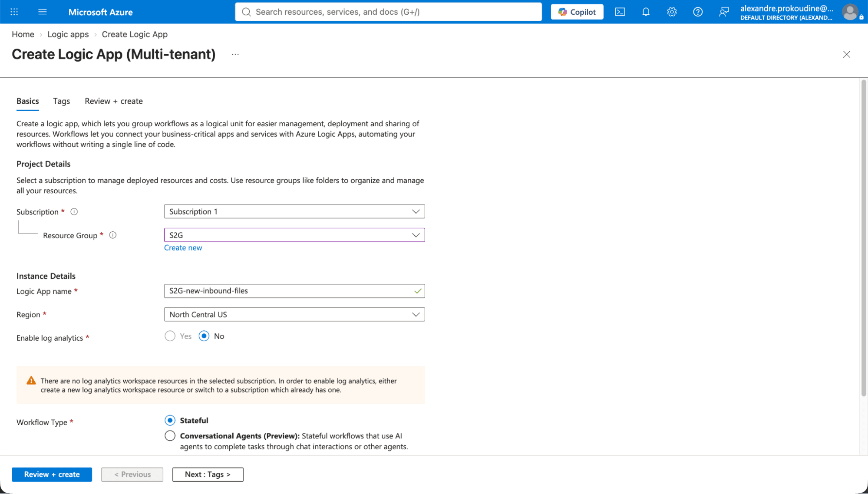Select Yes for Enable log analytics
This screenshot has width=868, height=494.
(170, 336)
